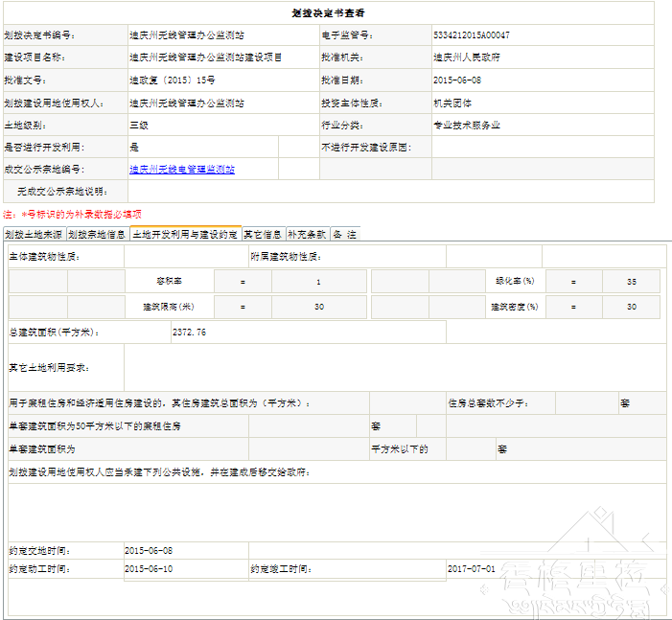The width and height of the screenshot is (672, 620).
Task: Open the 其它信息 tab
Action: click(262, 234)
